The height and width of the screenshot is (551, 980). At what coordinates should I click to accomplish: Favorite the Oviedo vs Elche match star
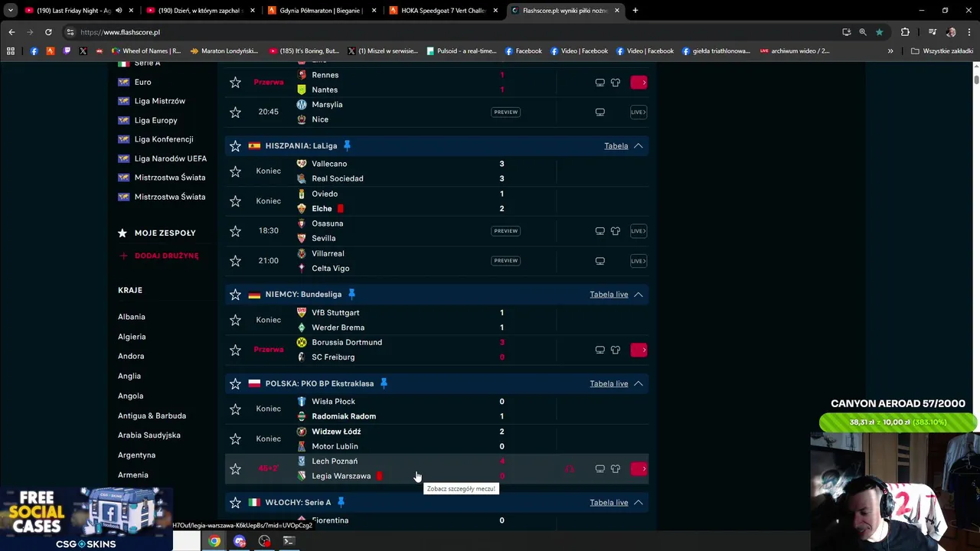(235, 201)
